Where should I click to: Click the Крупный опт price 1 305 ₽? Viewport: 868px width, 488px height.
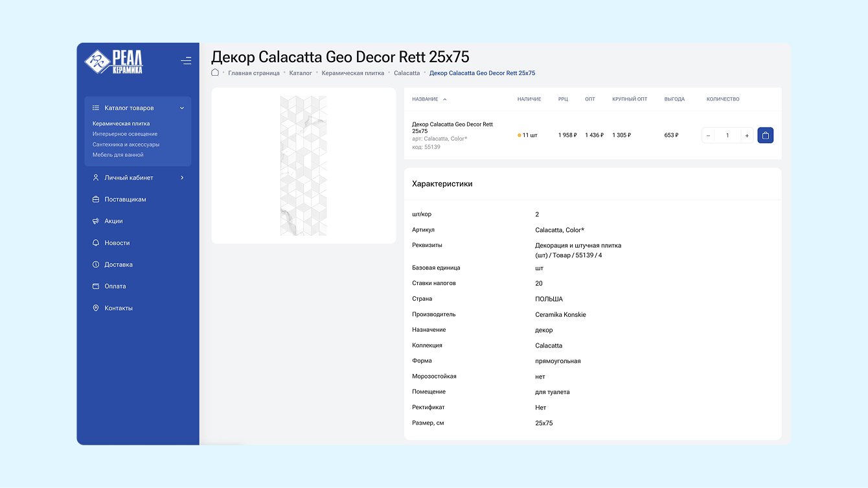622,135
